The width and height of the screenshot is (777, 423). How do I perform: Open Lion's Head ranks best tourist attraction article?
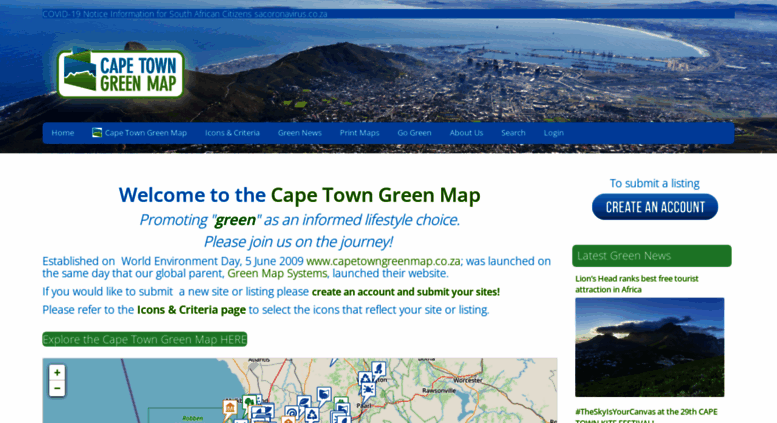tap(637, 284)
